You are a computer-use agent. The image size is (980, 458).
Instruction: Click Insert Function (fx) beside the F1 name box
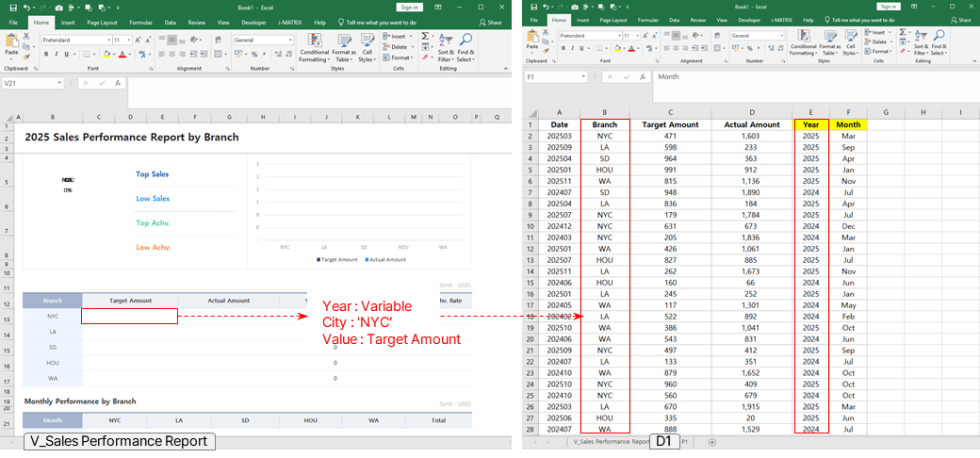[x=642, y=77]
